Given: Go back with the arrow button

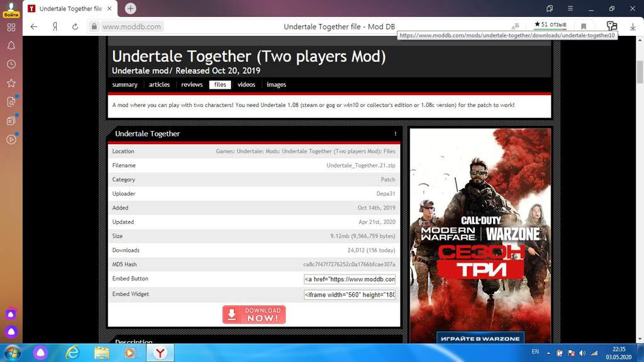Looking at the screenshot, I should tap(34, 26).
